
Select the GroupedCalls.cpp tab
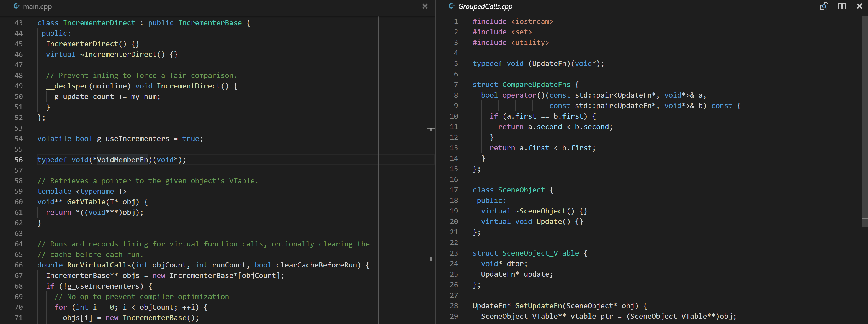tap(485, 6)
